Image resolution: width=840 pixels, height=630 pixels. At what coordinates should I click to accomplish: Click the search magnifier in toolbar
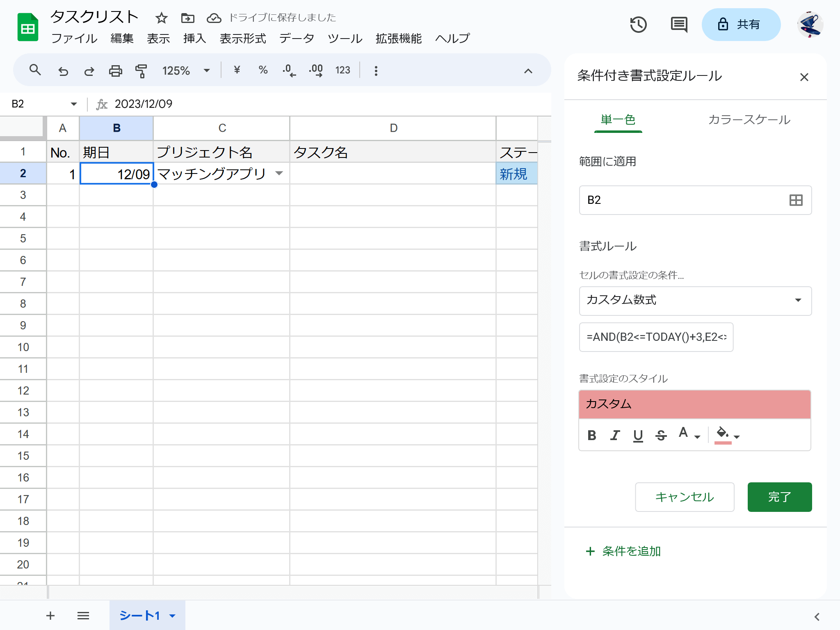point(35,70)
